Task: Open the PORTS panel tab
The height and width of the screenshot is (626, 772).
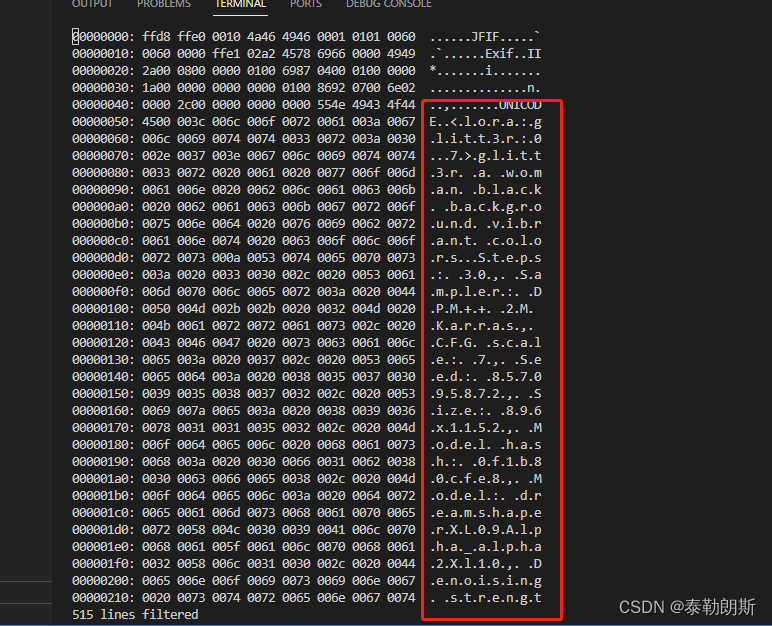Action: 306,4
